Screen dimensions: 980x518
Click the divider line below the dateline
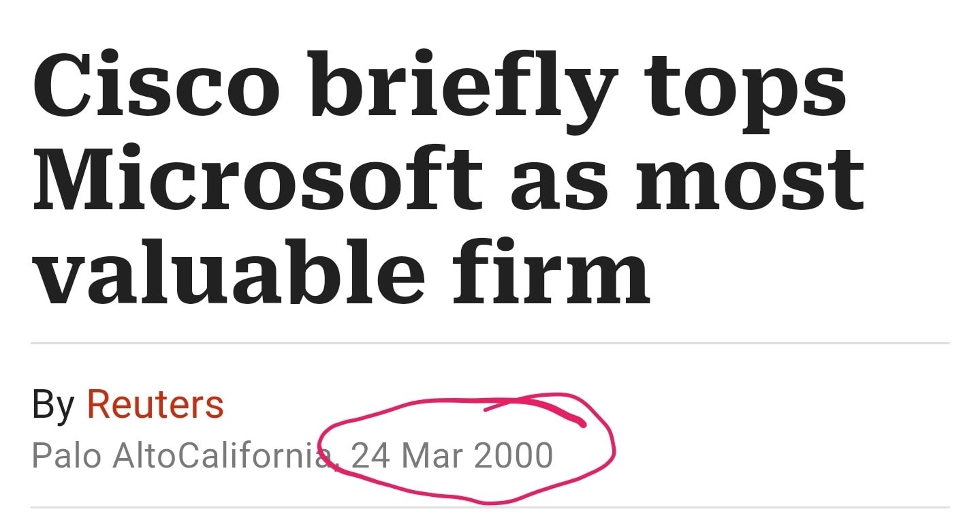tap(490, 507)
